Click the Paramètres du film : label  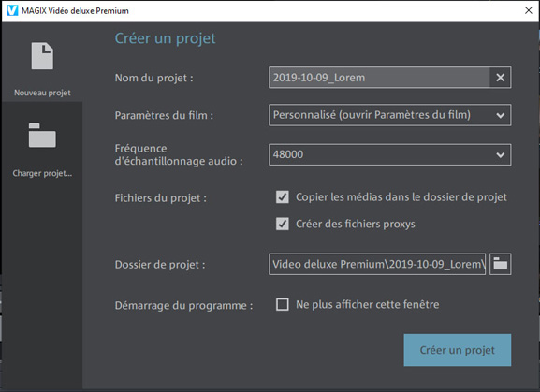[164, 115]
